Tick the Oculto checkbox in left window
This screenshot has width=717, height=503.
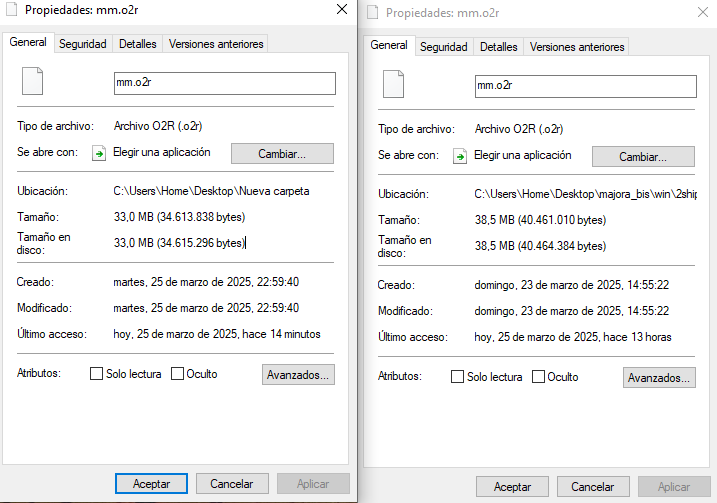point(177,374)
